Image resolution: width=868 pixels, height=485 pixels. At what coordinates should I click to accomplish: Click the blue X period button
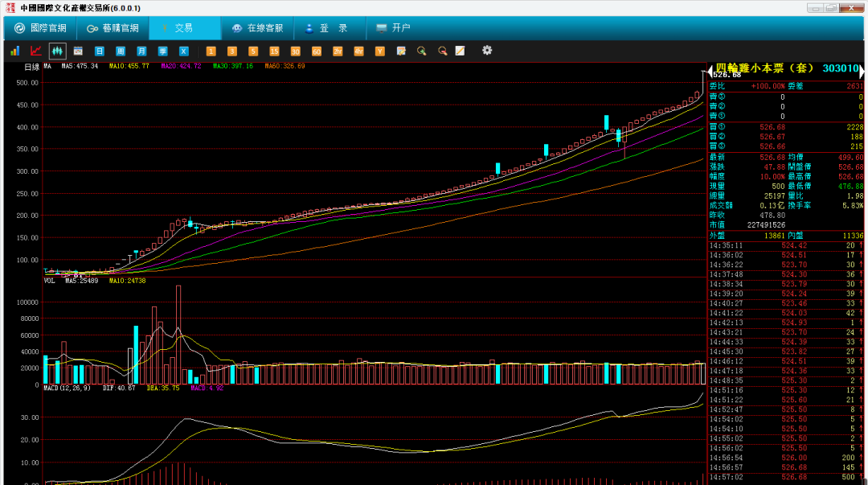point(184,51)
